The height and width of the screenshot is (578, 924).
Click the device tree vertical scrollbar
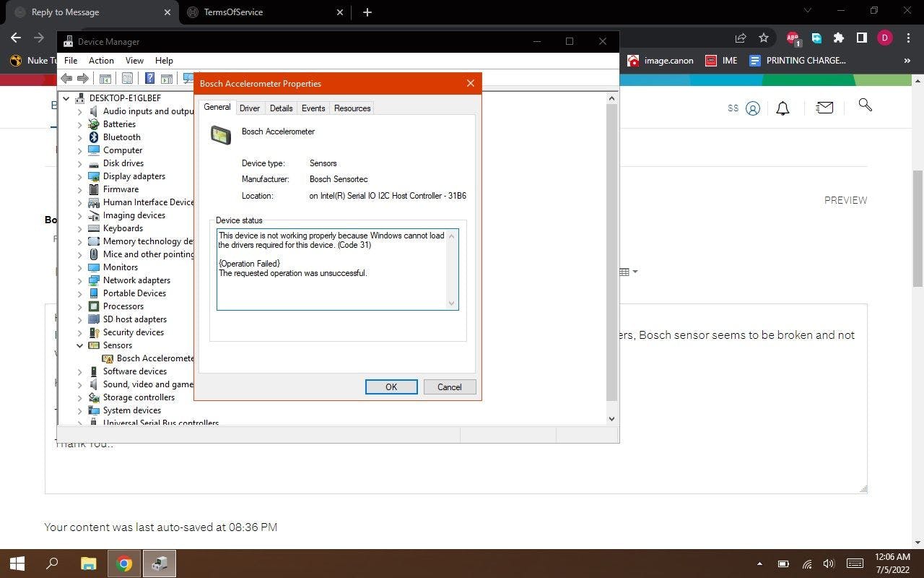coord(611,253)
